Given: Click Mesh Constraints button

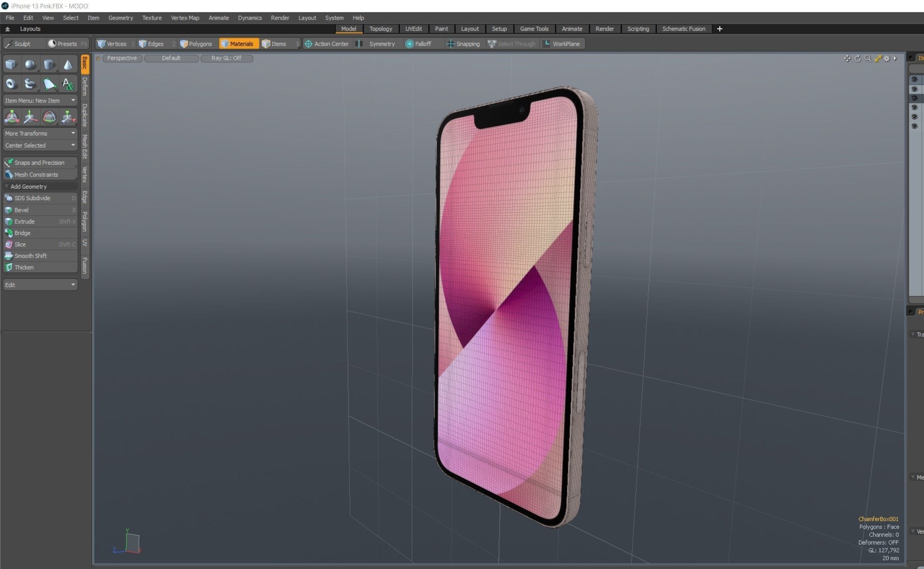Looking at the screenshot, I should coord(40,175).
